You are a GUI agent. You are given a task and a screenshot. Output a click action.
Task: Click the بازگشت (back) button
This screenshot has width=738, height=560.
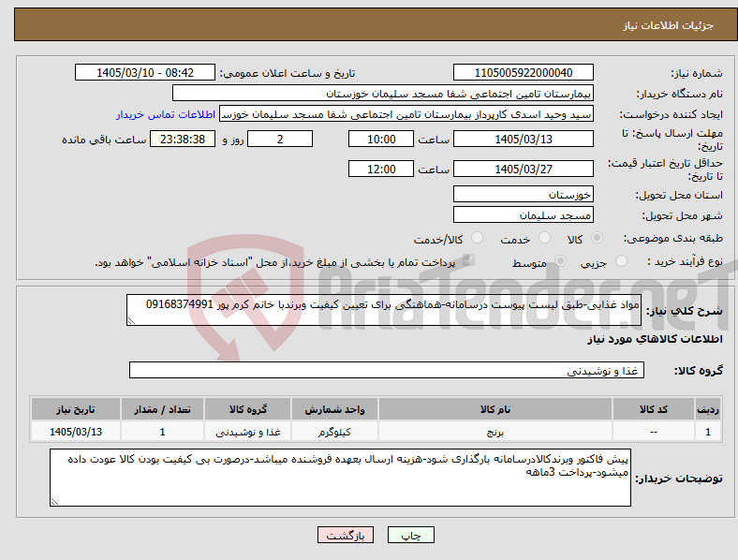point(346,535)
